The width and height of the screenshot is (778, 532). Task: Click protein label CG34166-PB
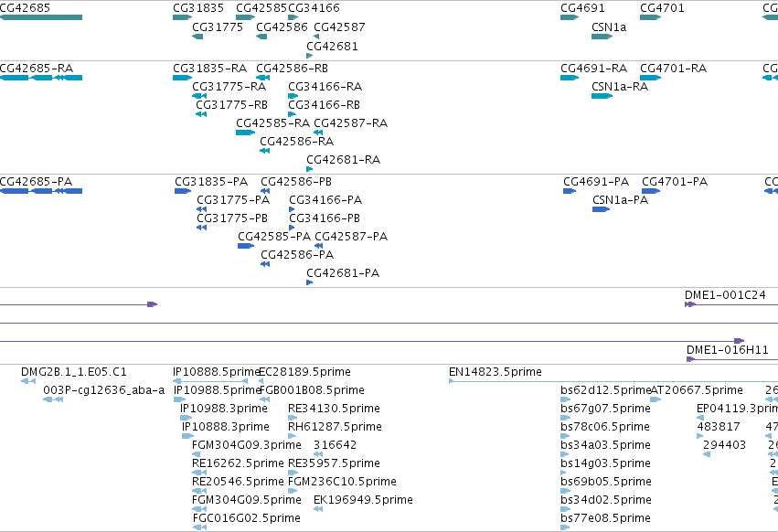[x=325, y=218]
